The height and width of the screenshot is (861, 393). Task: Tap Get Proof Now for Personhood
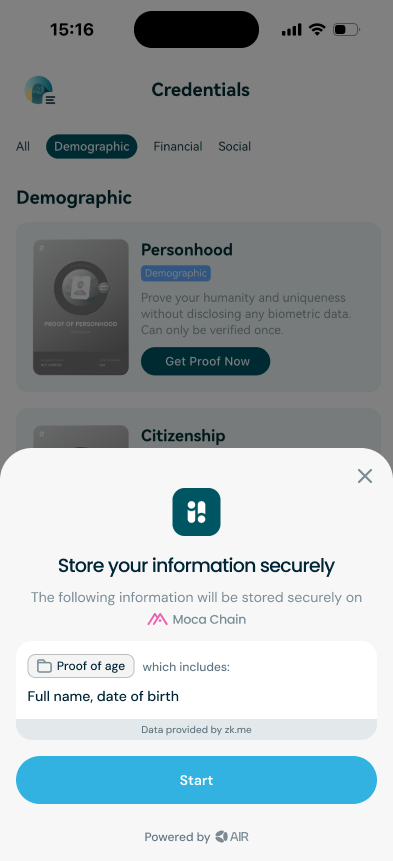pos(205,361)
